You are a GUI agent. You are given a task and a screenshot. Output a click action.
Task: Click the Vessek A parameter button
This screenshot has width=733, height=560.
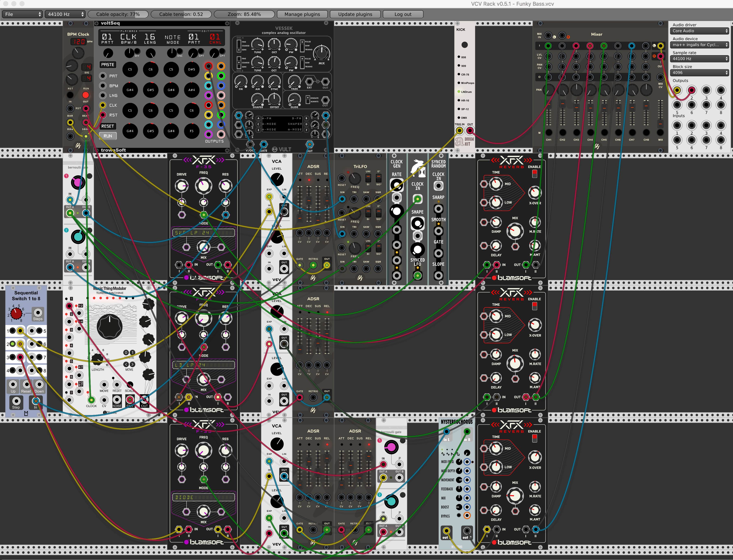(x=258, y=118)
